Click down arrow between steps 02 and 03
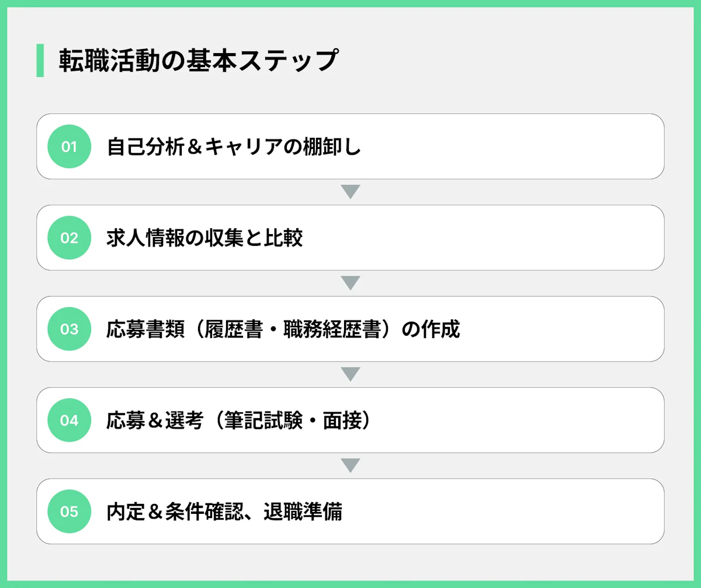Viewport: 701px width, 588px height. click(x=350, y=283)
